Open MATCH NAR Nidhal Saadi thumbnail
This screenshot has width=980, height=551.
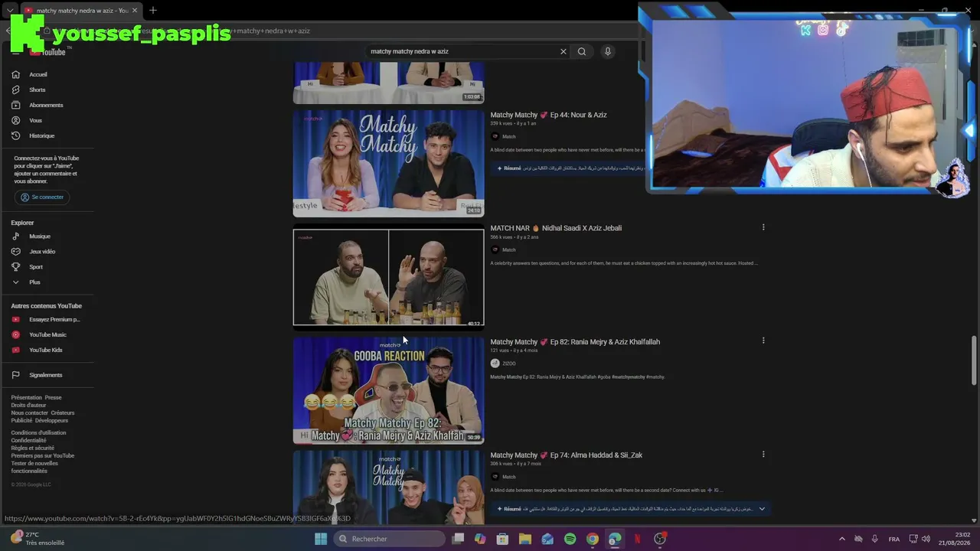(x=389, y=277)
